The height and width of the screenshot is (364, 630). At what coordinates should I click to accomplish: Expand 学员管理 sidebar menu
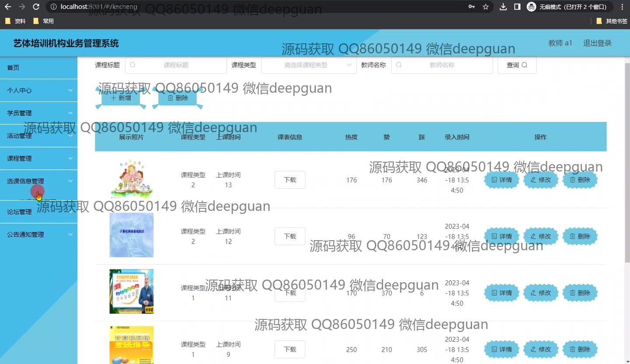pos(38,113)
